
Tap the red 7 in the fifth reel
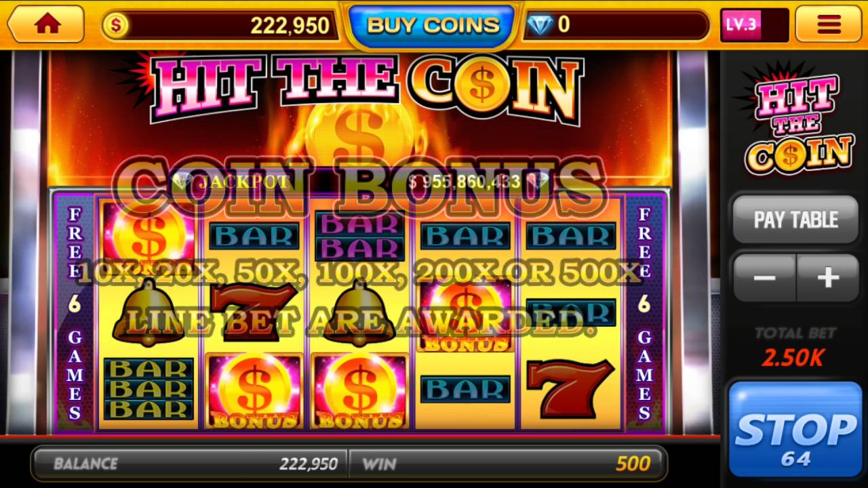click(571, 388)
